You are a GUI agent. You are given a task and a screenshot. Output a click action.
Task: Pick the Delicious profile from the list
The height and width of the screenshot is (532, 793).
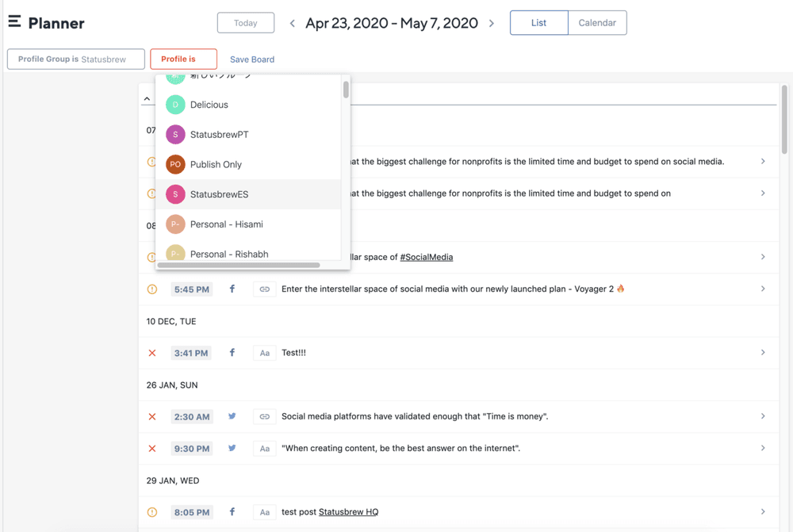[209, 105]
